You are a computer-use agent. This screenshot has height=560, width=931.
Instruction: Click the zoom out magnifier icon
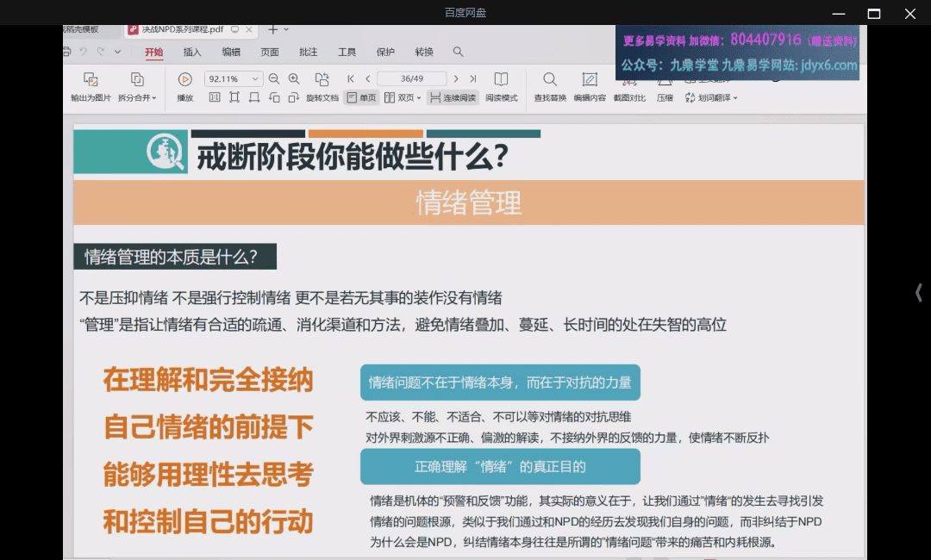274,78
